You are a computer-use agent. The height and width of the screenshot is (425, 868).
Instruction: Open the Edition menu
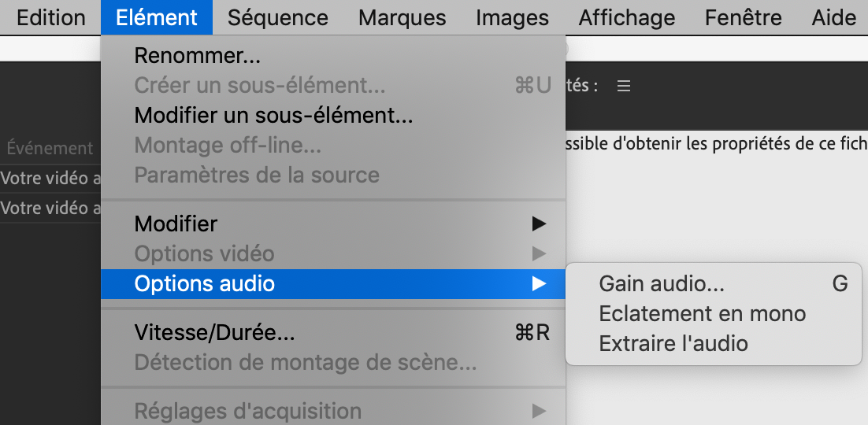point(51,17)
